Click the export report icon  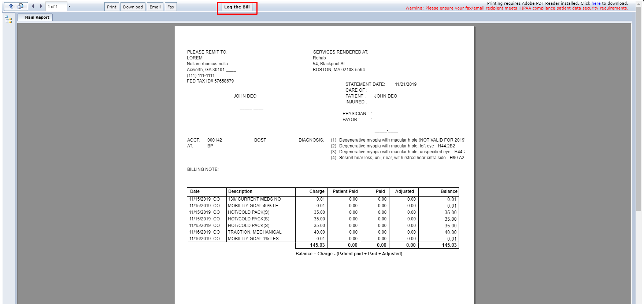pyautogui.click(x=21, y=6)
